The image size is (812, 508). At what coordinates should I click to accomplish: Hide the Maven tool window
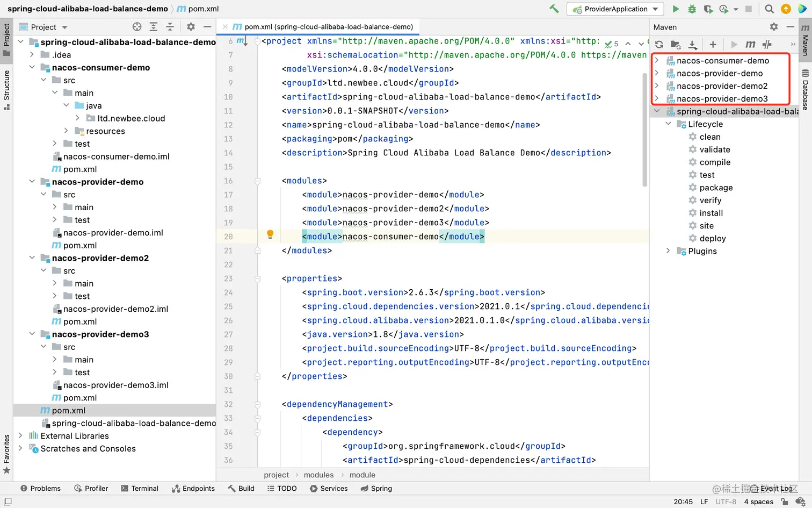tap(790, 26)
